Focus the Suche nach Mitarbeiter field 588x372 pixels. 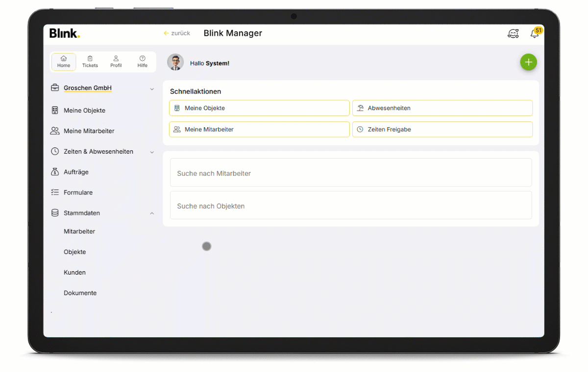(350, 173)
